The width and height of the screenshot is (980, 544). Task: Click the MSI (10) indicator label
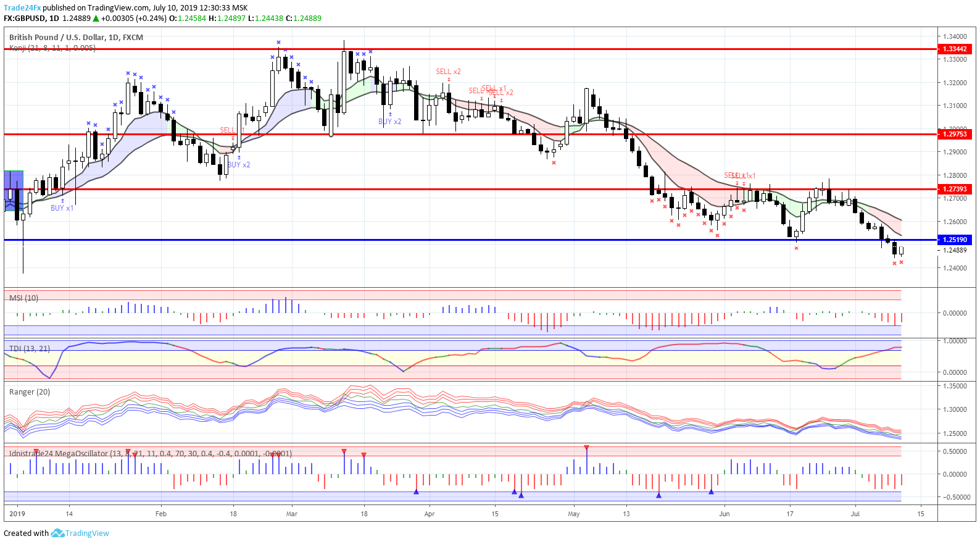point(23,298)
